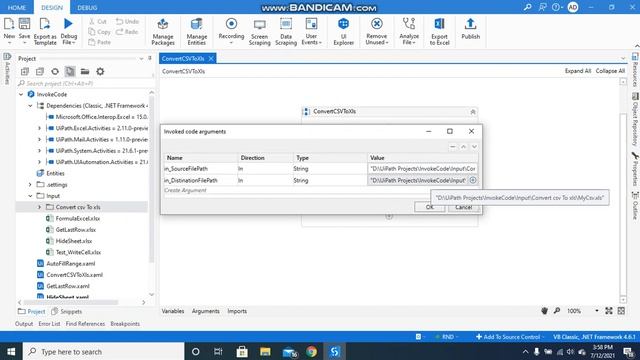640x360 pixels.
Task: Click the New file icon
Action: click(x=9, y=24)
